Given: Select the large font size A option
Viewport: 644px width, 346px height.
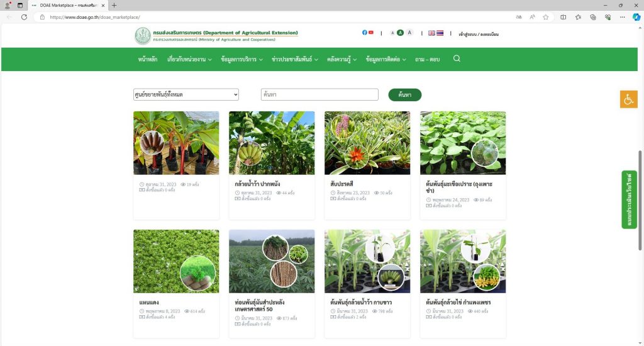Looking at the screenshot, I should point(409,33).
